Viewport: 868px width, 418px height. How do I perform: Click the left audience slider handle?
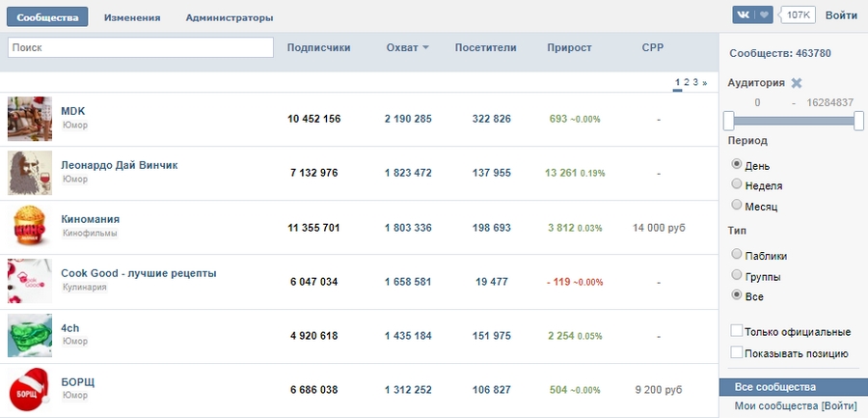pyautogui.click(x=728, y=121)
